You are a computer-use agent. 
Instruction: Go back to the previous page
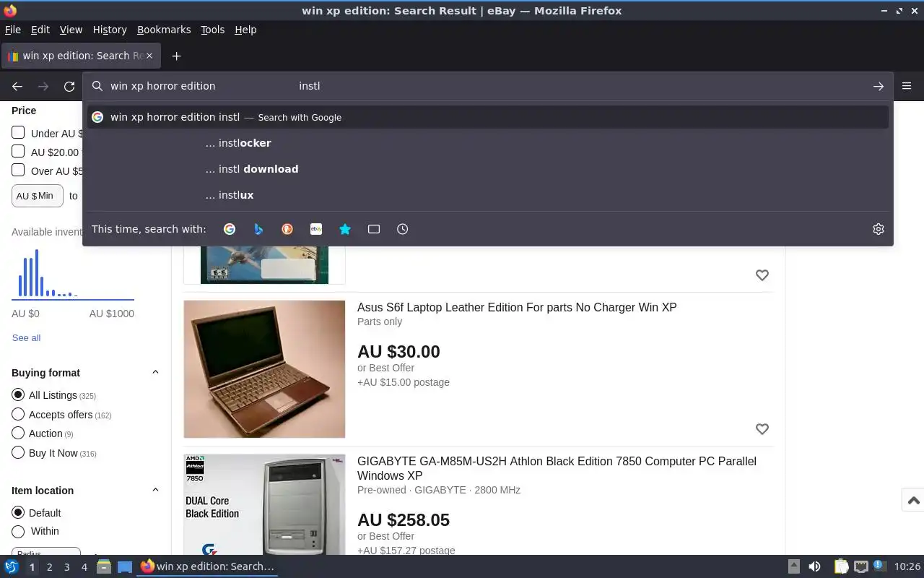pos(17,86)
